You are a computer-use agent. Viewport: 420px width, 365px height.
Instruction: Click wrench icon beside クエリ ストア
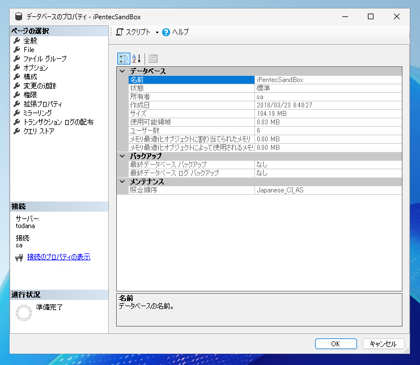point(17,131)
